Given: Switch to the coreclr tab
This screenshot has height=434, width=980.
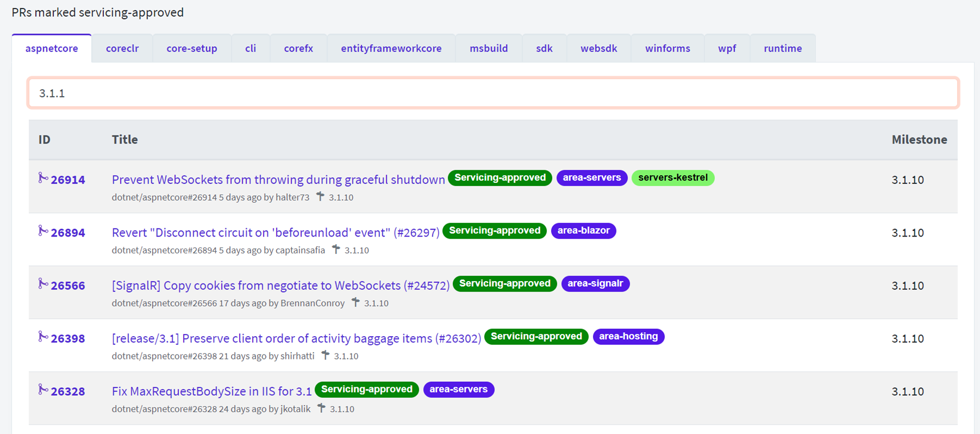Looking at the screenshot, I should (x=122, y=48).
